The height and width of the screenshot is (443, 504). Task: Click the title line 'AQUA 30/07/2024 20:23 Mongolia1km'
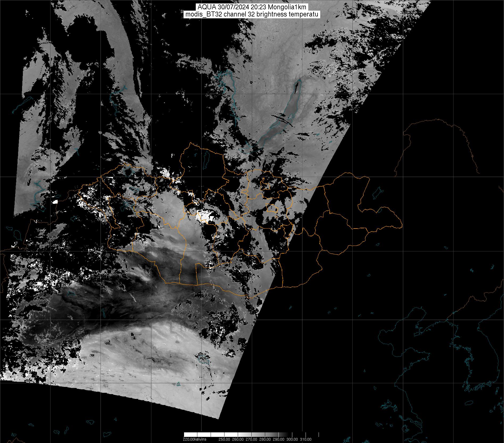[252, 7]
